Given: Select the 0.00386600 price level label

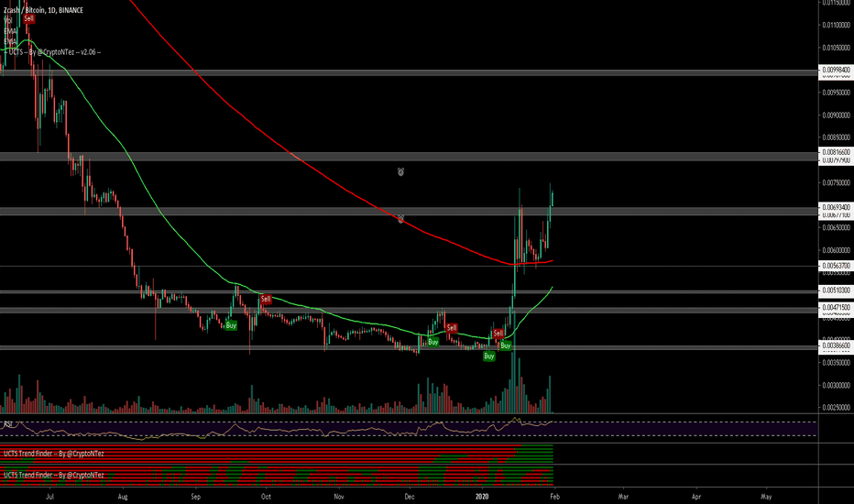Looking at the screenshot, I should click(x=836, y=346).
